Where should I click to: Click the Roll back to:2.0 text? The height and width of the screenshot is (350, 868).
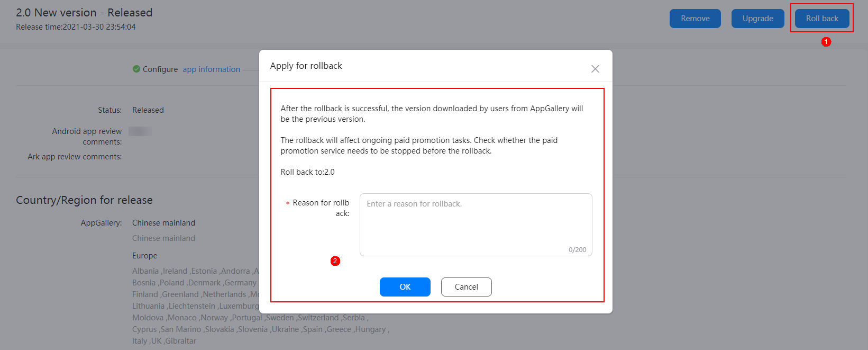(307, 172)
